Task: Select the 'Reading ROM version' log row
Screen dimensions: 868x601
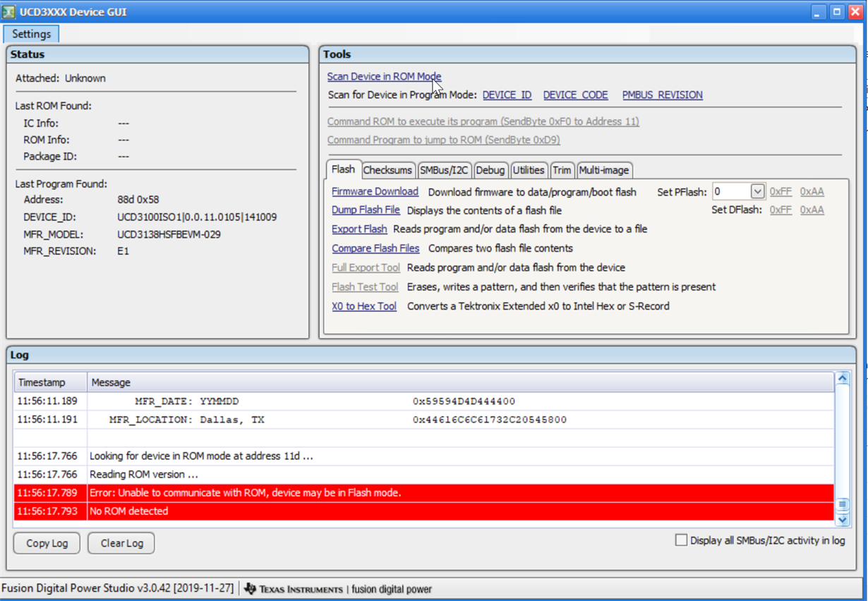Action: point(424,475)
